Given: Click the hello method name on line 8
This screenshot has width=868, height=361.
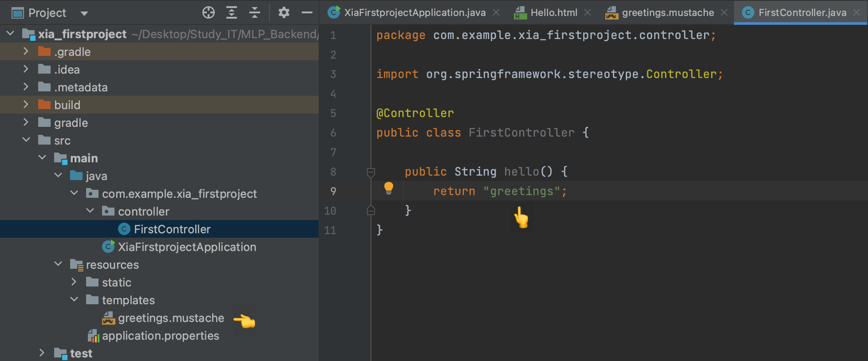Looking at the screenshot, I should pos(522,172).
